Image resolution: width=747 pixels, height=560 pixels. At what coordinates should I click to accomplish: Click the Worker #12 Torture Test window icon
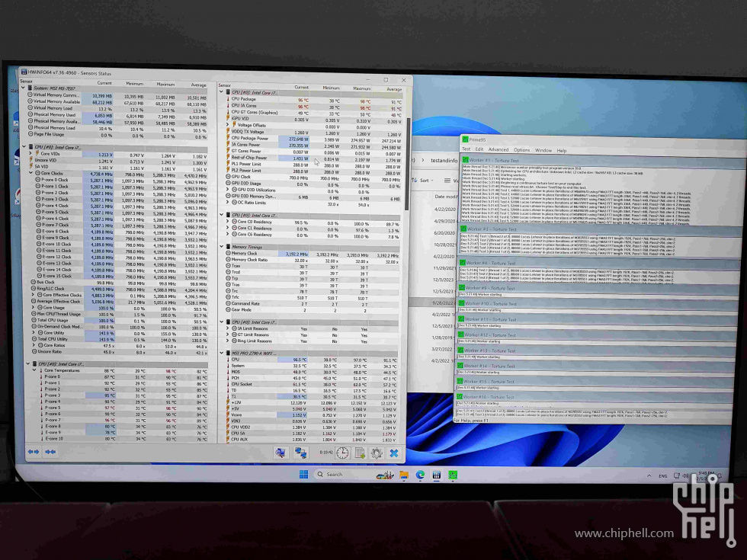click(460, 334)
